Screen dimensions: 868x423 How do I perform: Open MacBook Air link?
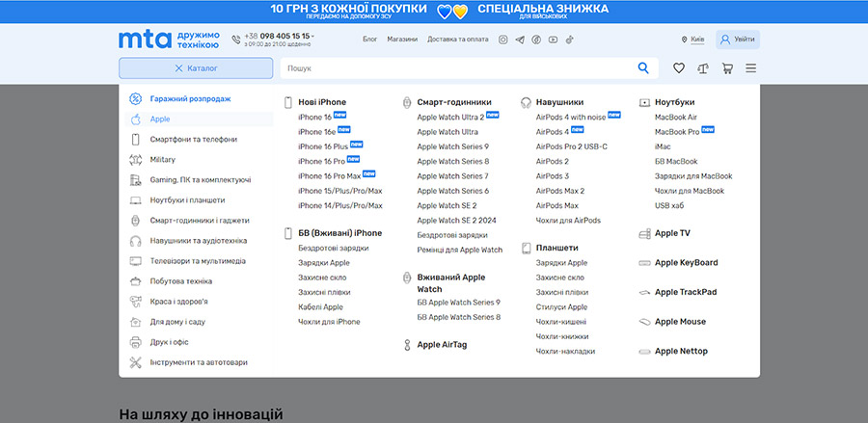[676, 118]
